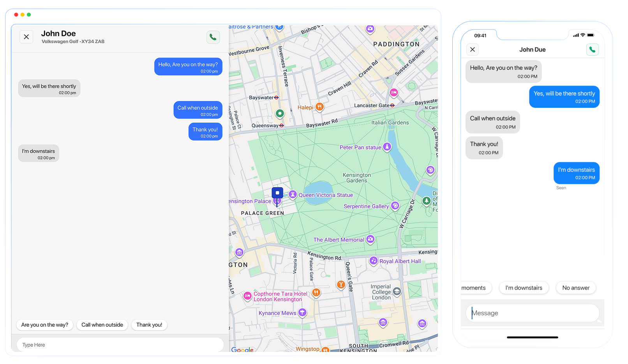Close the John Doe conversation
The width and height of the screenshot is (628, 364).
(26, 37)
